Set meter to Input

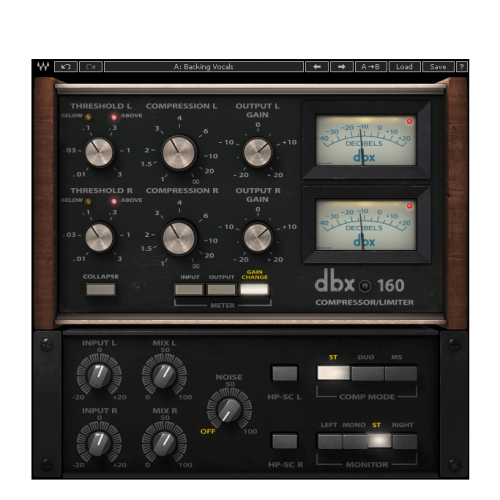189,289
